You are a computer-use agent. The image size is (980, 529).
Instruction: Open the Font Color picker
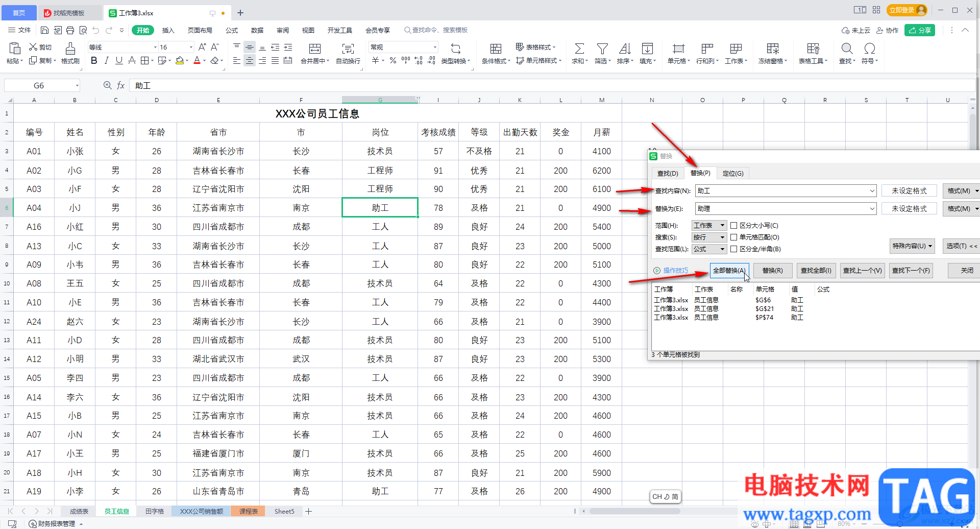(x=197, y=61)
